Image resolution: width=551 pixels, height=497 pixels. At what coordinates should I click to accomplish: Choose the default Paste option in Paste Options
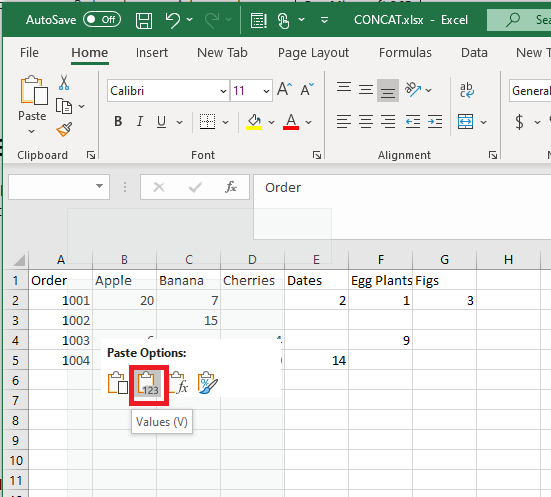(118, 383)
